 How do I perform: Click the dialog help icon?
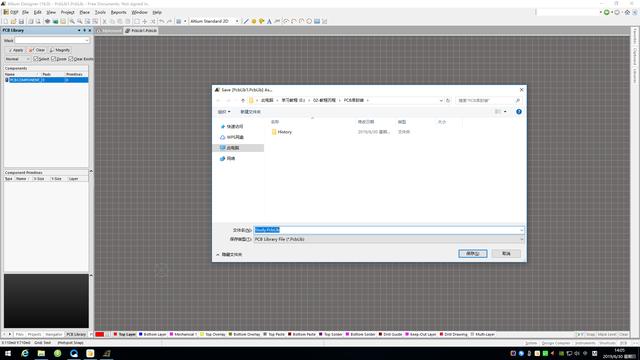[518, 111]
